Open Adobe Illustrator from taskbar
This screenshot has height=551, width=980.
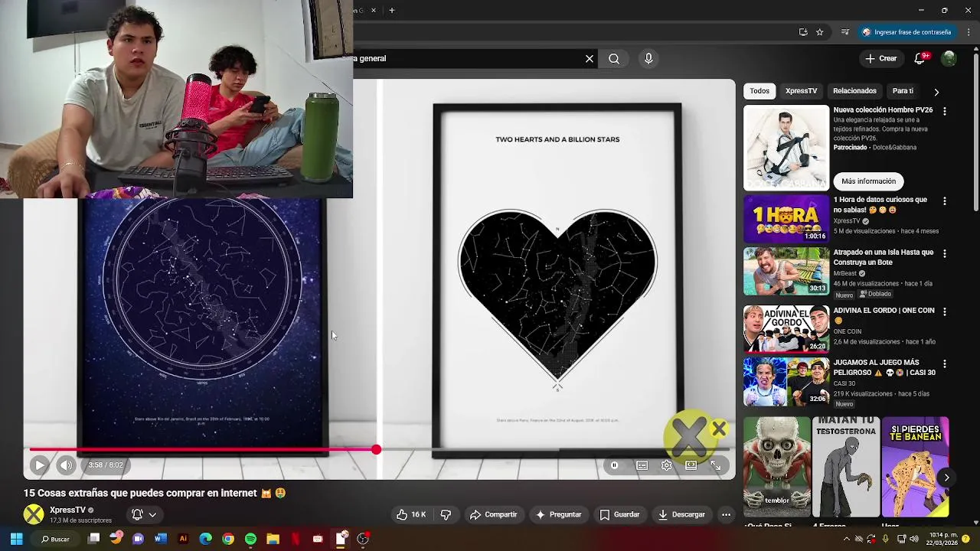[183, 539]
